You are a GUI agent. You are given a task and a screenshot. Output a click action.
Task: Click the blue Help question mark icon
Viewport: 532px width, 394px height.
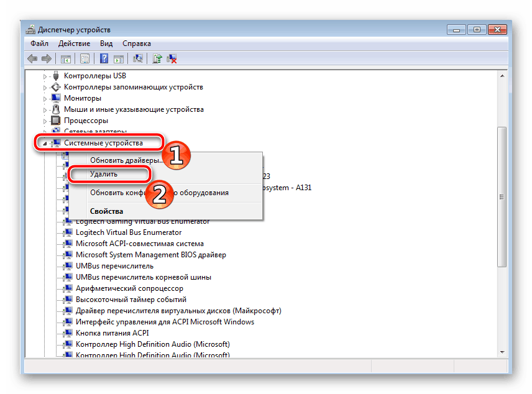104,58
